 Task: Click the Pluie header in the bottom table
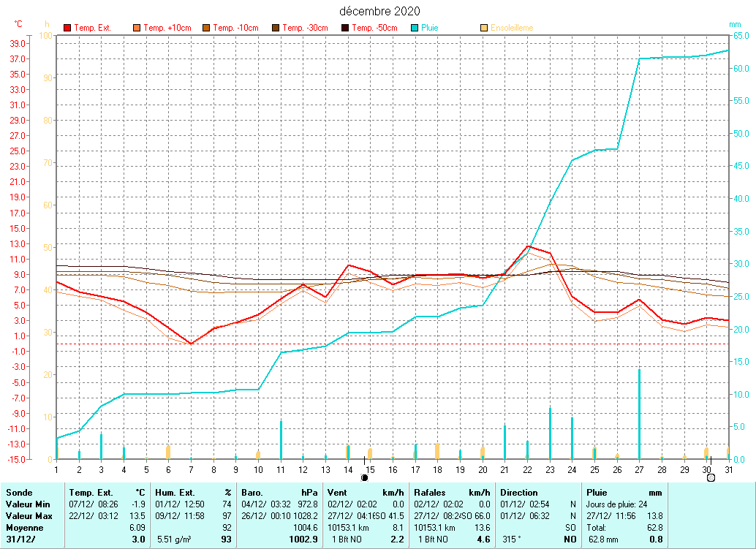pos(597,493)
